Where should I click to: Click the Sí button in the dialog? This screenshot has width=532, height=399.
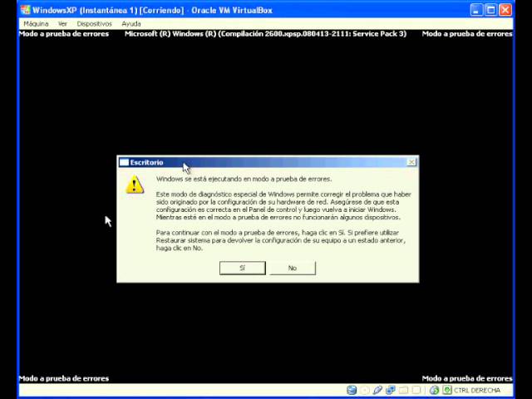pos(243,268)
